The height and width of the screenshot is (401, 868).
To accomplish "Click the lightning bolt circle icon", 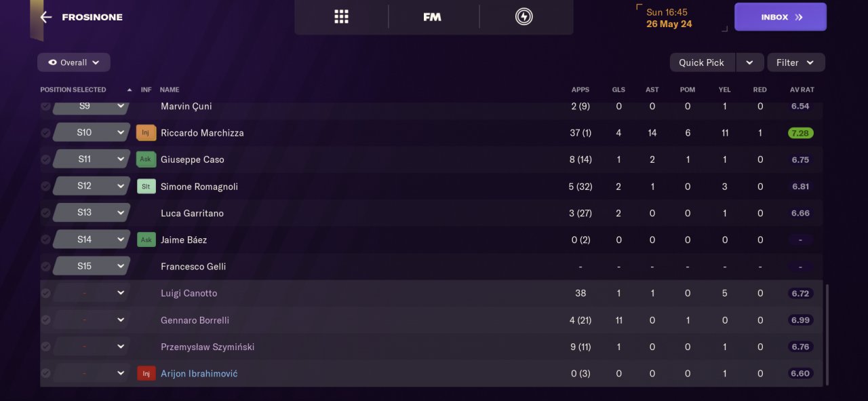I will click(x=524, y=17).
